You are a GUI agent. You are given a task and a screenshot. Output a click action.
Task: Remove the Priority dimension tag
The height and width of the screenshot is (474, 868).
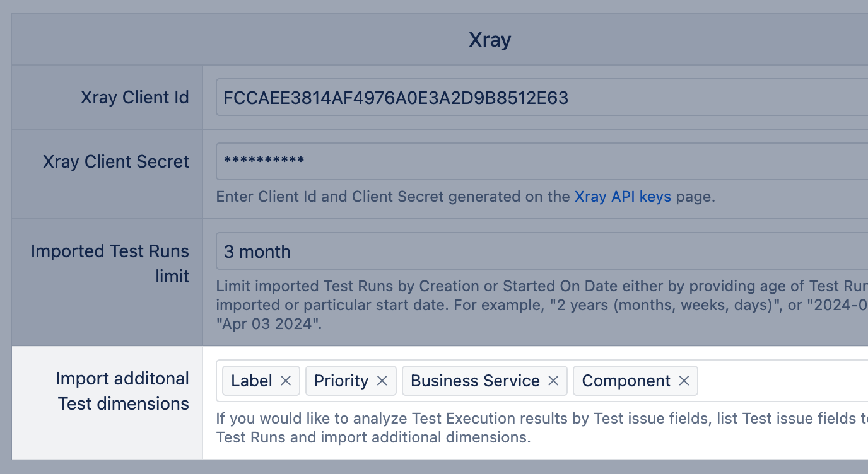(382, 381)
